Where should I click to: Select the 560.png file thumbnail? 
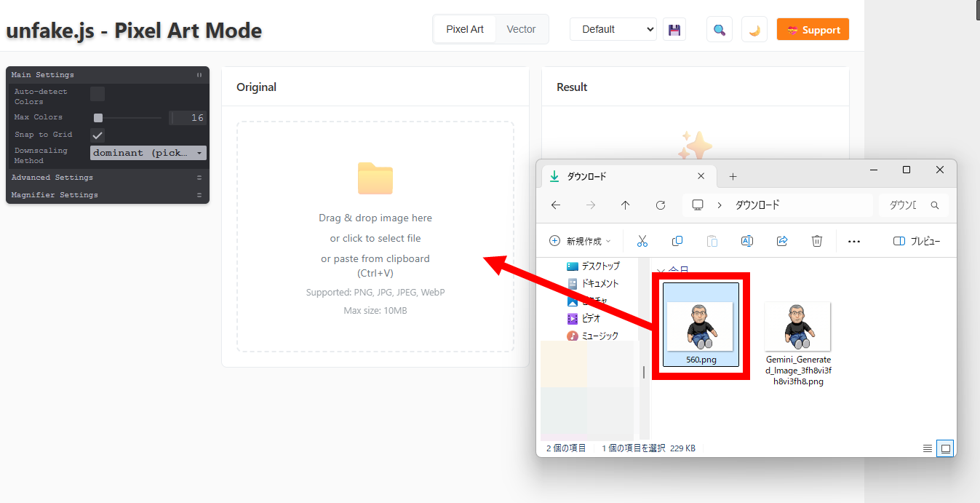[701, 325]
